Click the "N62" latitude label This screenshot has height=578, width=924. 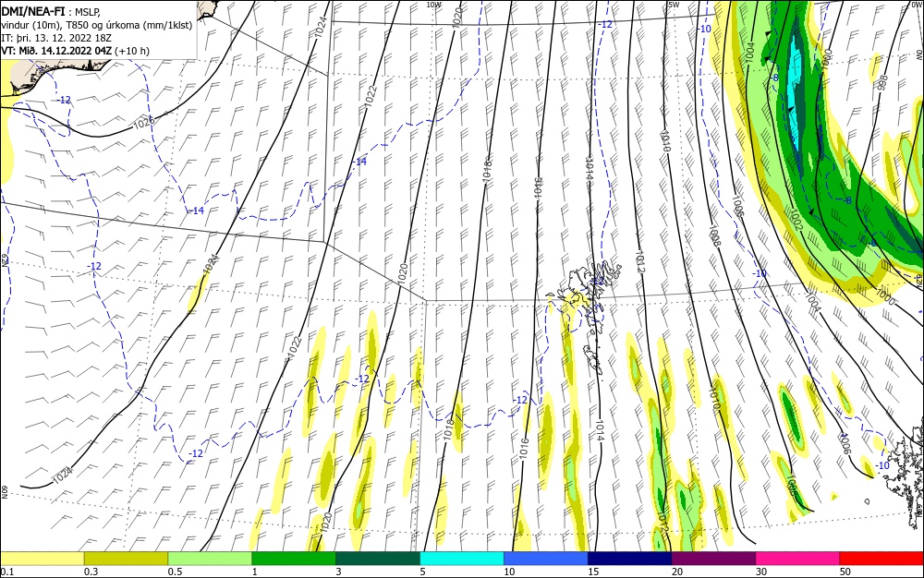click(4, 259)
